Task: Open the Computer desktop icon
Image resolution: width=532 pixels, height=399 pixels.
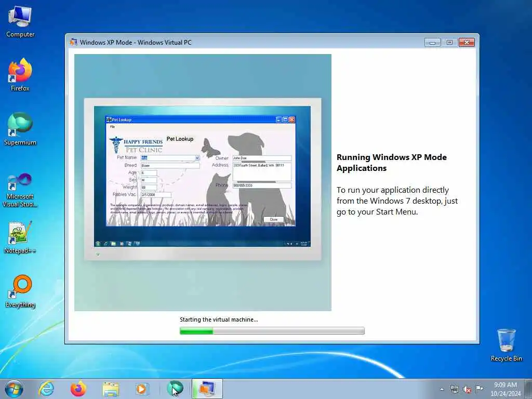Action: tap(20, 21)
